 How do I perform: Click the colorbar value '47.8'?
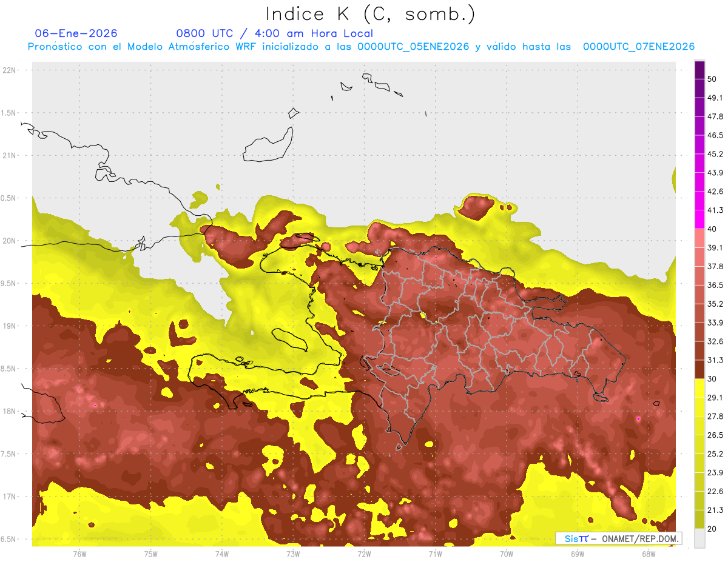pyautogui.click(x=715, y=116)
